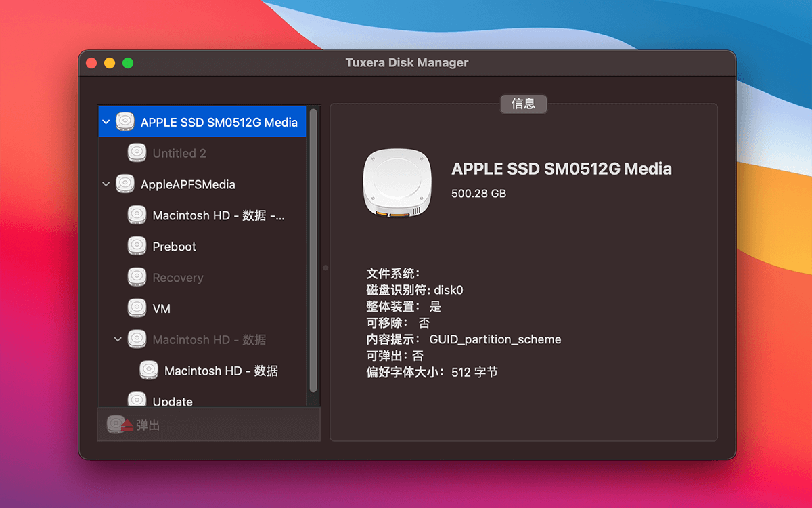Collapse the APPLE SSD SM0512G Media tree node
Image resolution: width=812 pixels, height=508 pixels.
tap(106, 123)
